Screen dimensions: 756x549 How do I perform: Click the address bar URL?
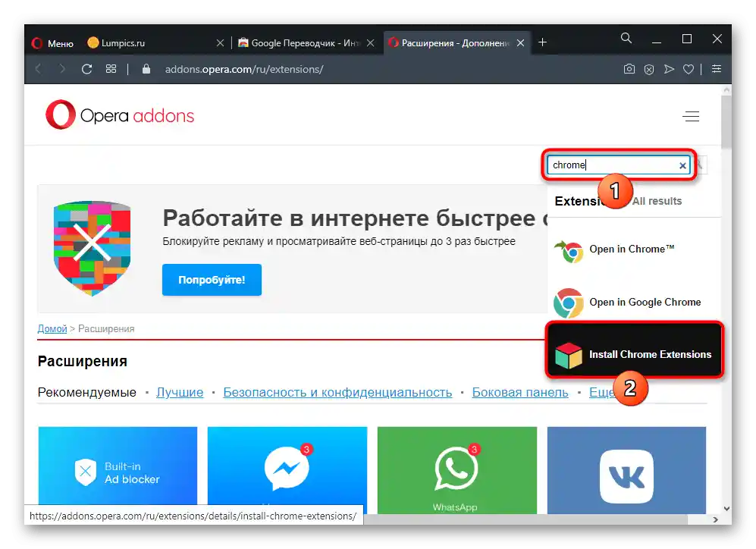pyautogui.click(x=244, y=70)
